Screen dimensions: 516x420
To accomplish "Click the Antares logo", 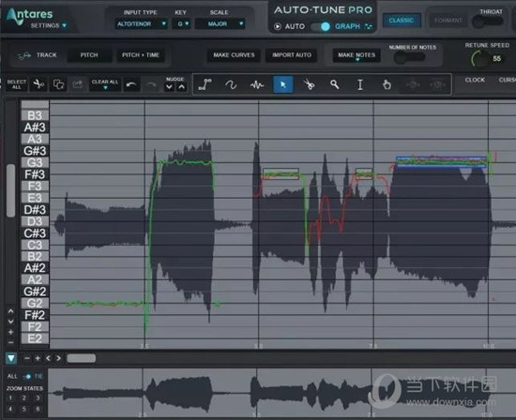I will (x=29, y=15).
